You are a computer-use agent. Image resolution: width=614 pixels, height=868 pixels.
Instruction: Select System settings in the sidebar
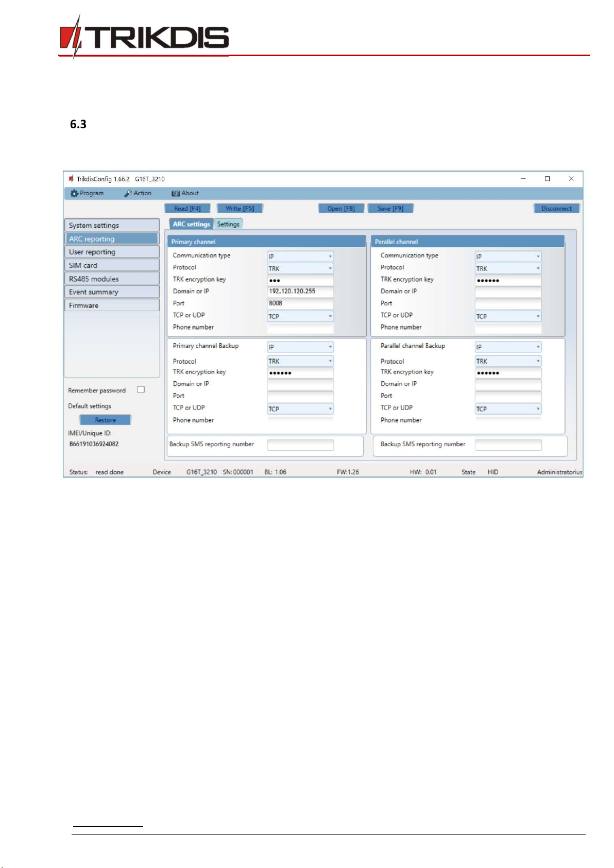(x=112, y=225)
